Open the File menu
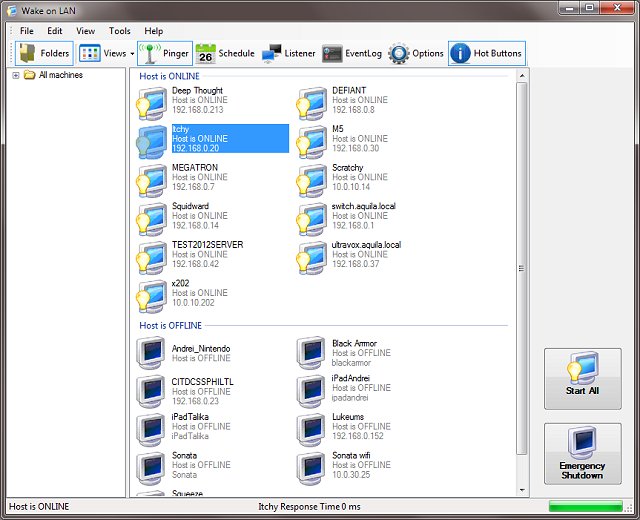This screenshot has height=520, width=640. pos(27,31)
